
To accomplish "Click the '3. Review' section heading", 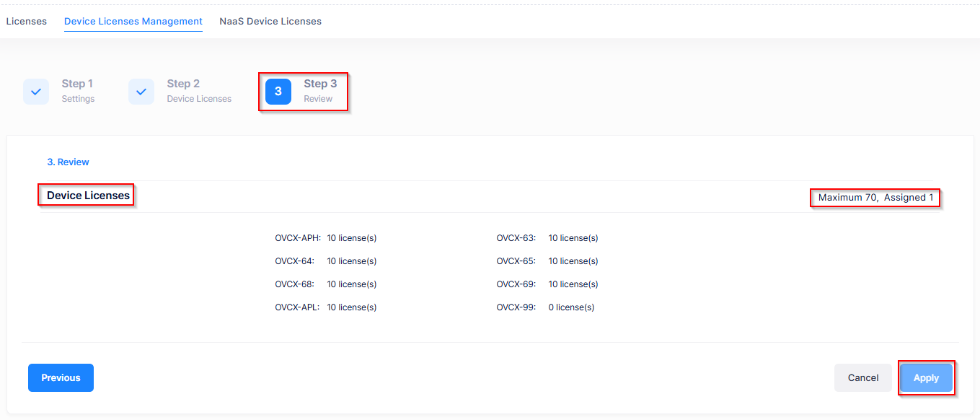I will (69, 162).
